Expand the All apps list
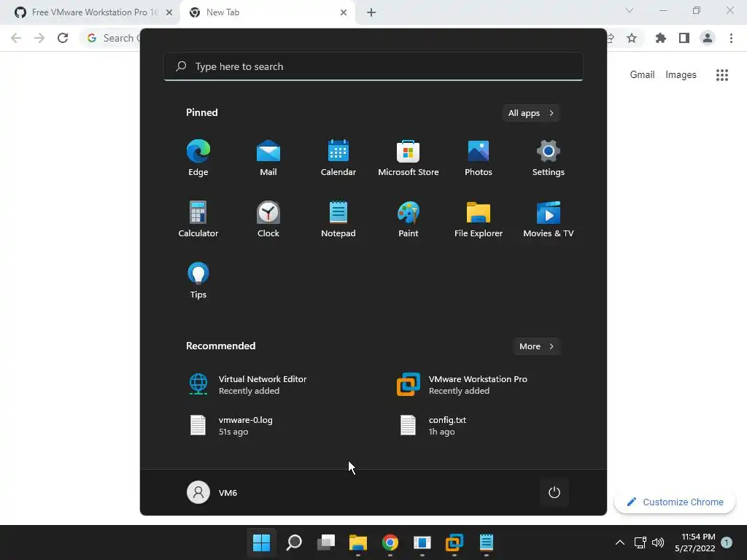Viewport: 747px width, 560px height. pos(531,113)
